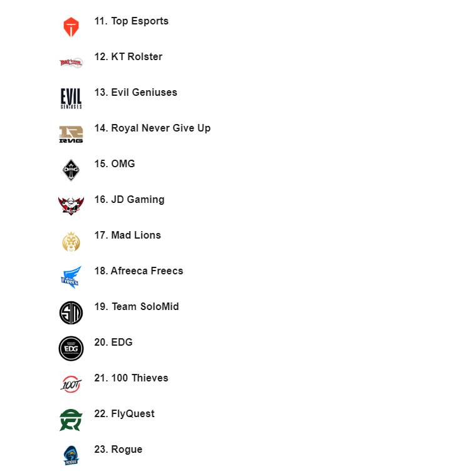
Task: Click the JD Gaming logo
Action: tap(71, 205)
